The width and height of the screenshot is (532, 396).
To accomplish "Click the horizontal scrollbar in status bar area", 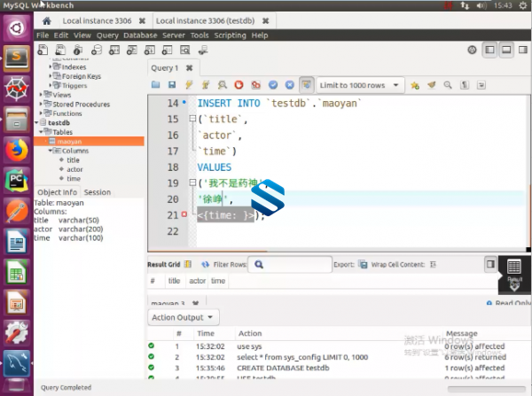I will pos(487,389).
